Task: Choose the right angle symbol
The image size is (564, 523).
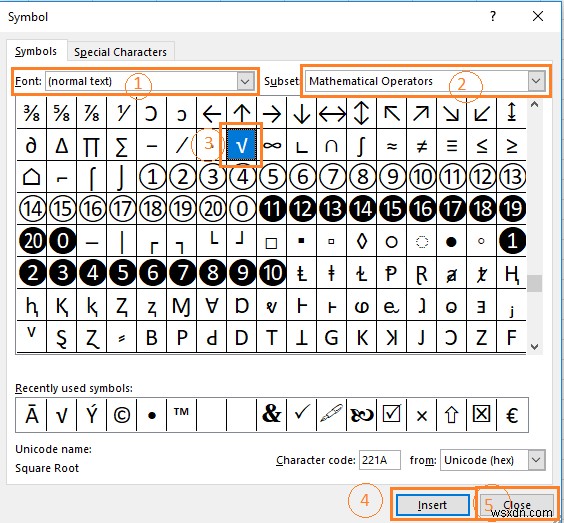Action: tap(301, 145)
